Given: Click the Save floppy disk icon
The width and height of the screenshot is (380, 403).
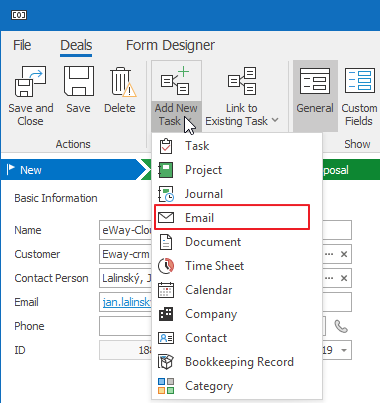Looking at the screenshot, I should coord(79,81).
